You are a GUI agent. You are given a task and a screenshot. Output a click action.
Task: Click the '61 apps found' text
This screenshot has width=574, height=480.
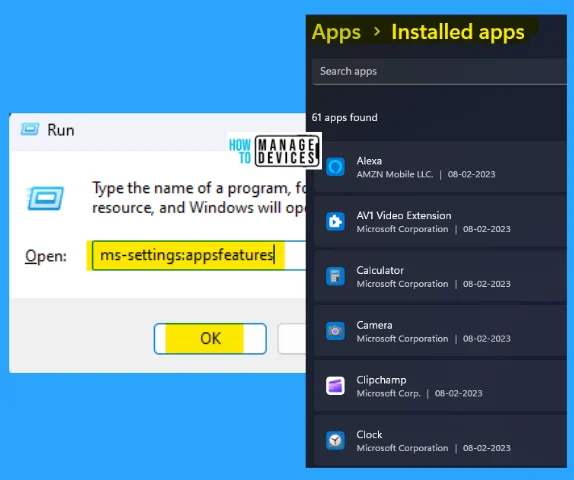(344, 118)
